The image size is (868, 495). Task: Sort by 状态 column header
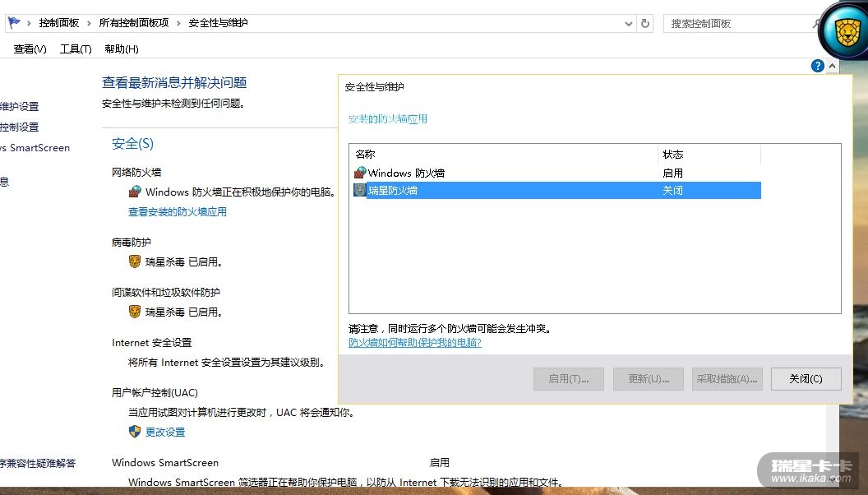point(709,155)
